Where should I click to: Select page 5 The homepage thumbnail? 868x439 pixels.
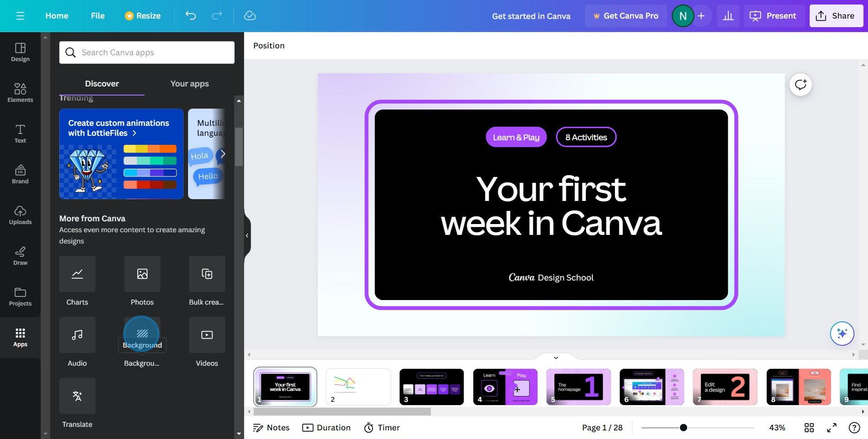pos(579,387)
